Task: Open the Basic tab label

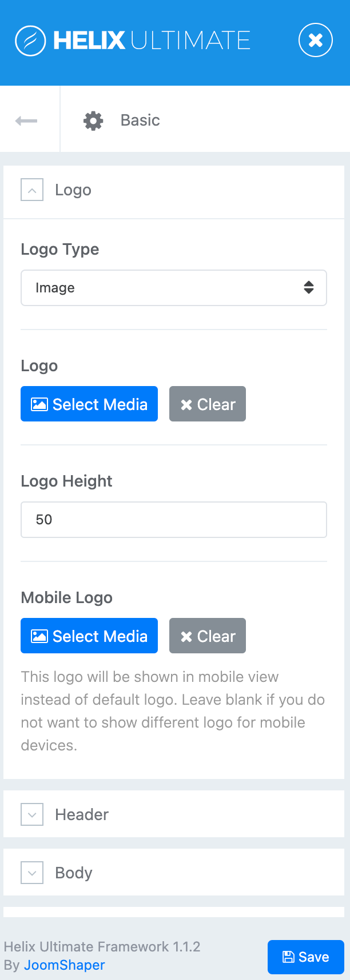Action: (x=140, y=121)
